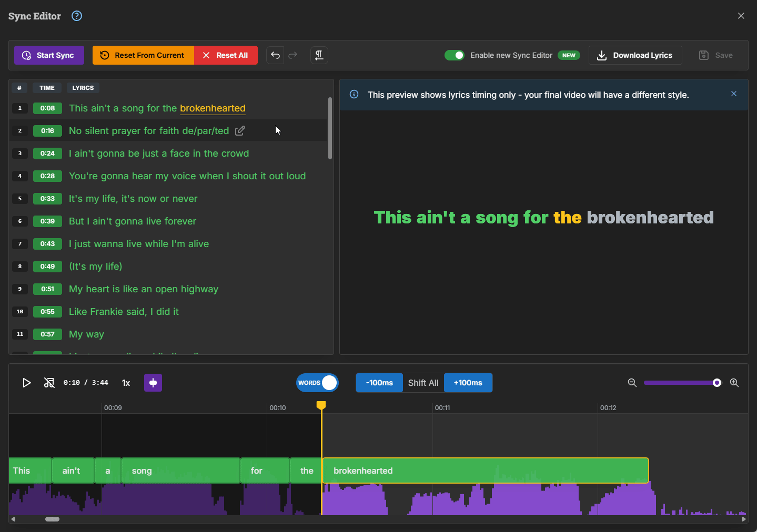Viewport: 757px width, 532px height.
Task: Click the Start Sync button
Action: [49, 55]
